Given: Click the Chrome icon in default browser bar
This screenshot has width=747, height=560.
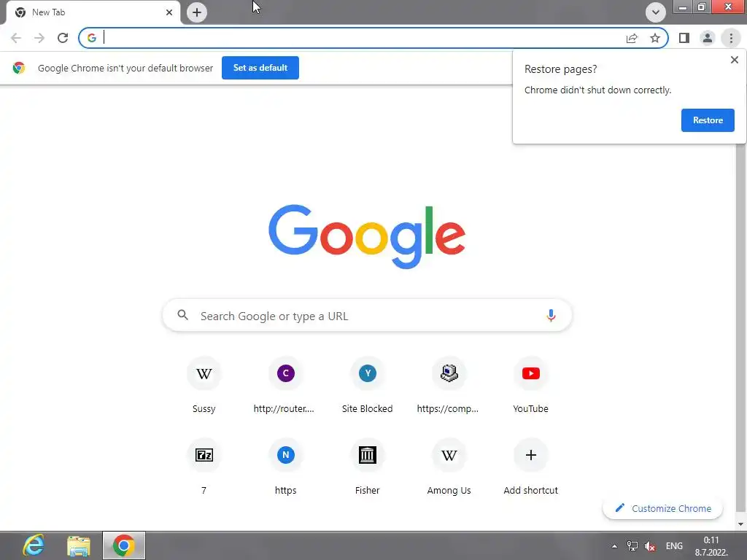Looking at the screenshot, I should pyautogui.click(x=19, y=68).
